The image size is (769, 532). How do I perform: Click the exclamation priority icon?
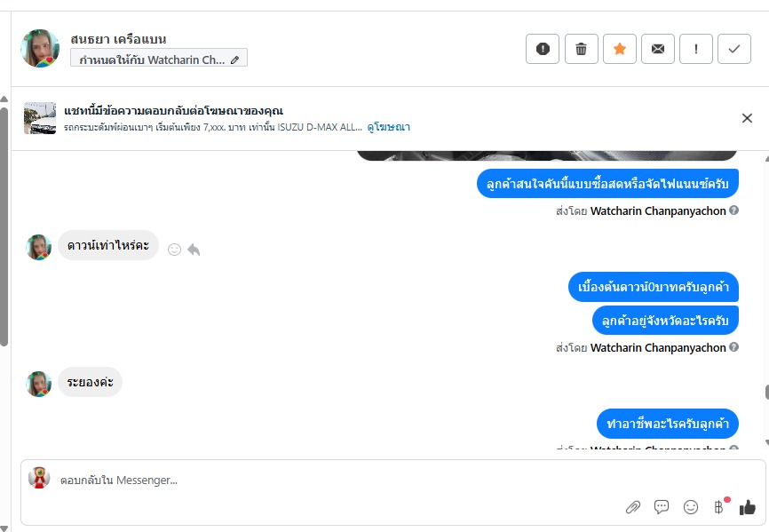pos(696,49)
